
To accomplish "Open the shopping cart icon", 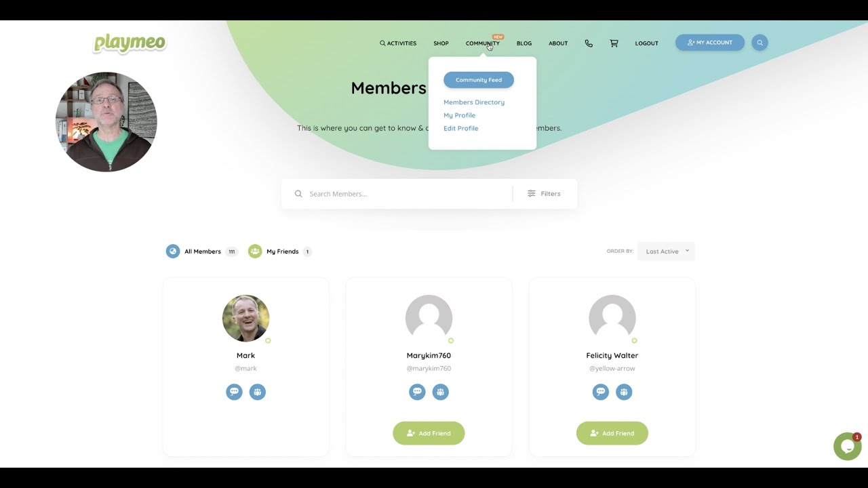I will [614, 43].
